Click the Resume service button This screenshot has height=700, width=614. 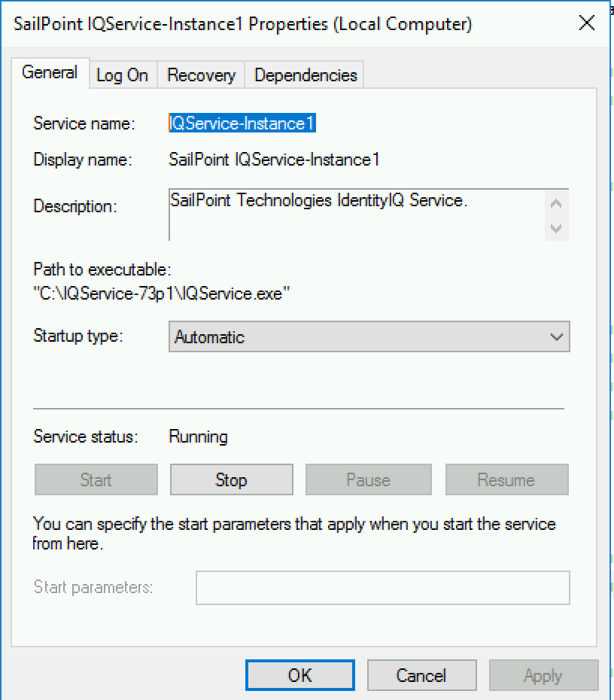pyautogui.click(x=506, y=480)
